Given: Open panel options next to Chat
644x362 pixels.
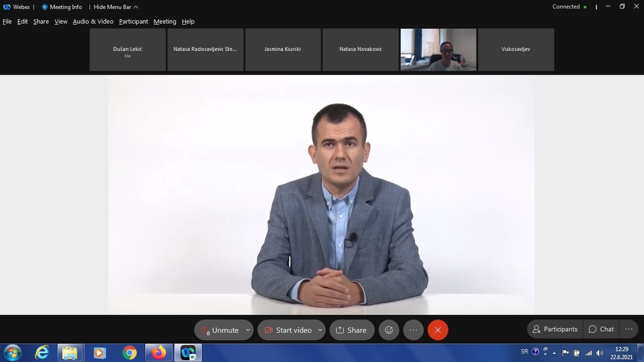Looking at the screenshot, I should coord(629,329).
